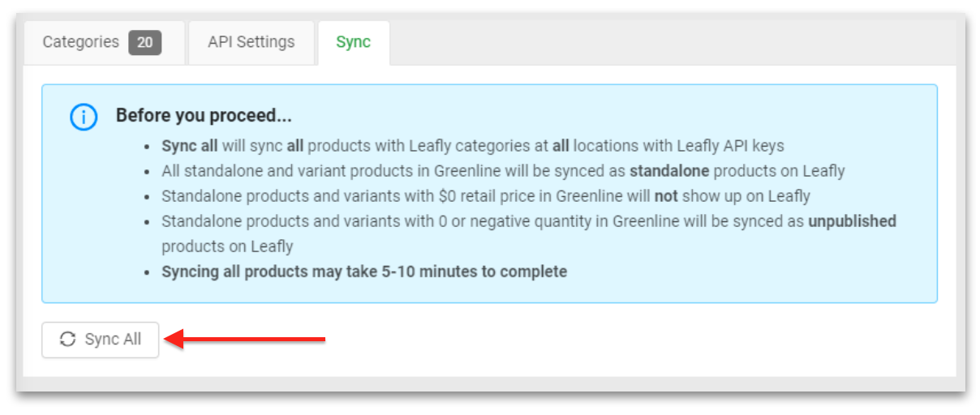The image size is (980, 415).
Task: Open the Categories tab
Action: coord(81,43)
